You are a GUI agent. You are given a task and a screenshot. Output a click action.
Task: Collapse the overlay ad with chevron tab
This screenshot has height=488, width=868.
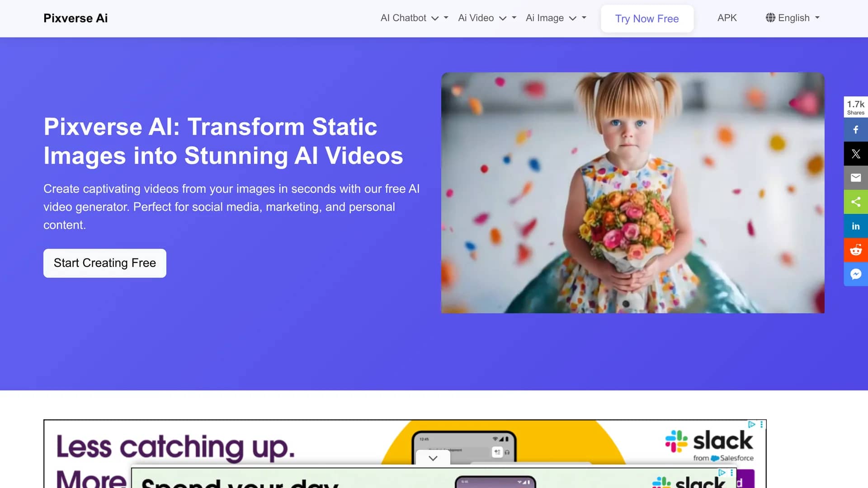433,458
